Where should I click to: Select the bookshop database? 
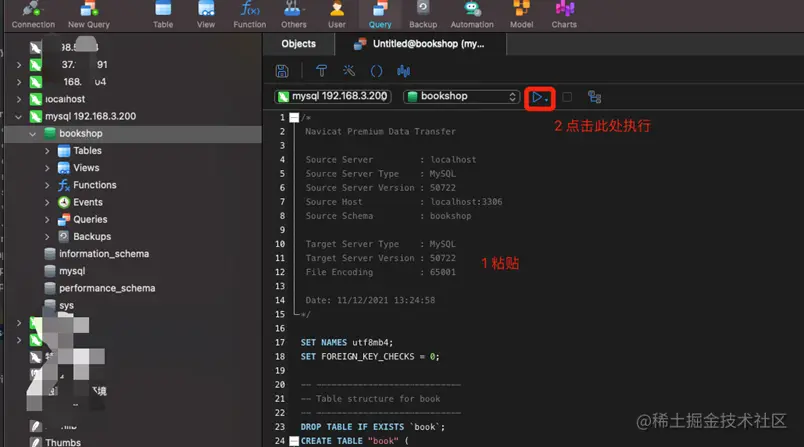point(81,134)
